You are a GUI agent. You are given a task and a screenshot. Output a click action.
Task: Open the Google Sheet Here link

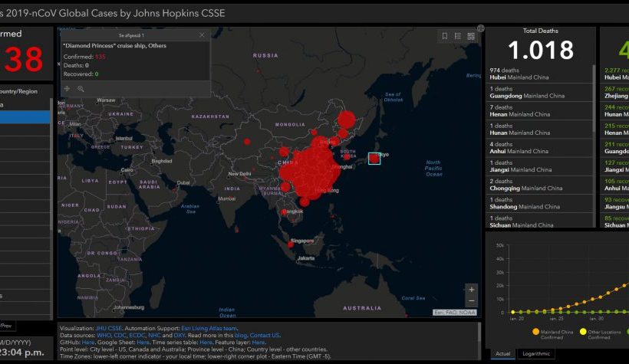143,343
